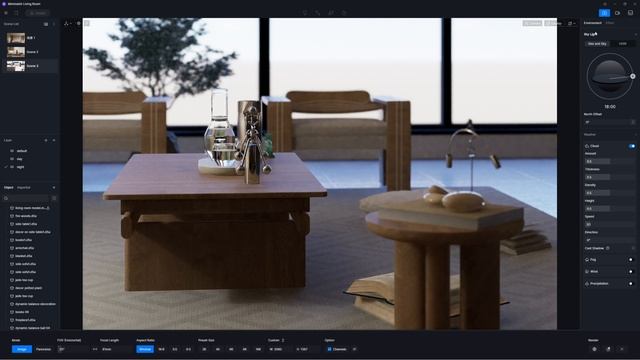Image resolution: width=640 pixels, height=360 pixels.
Task: Click the FOV (Horizontal) input field
Action: [x=73, y=349]
